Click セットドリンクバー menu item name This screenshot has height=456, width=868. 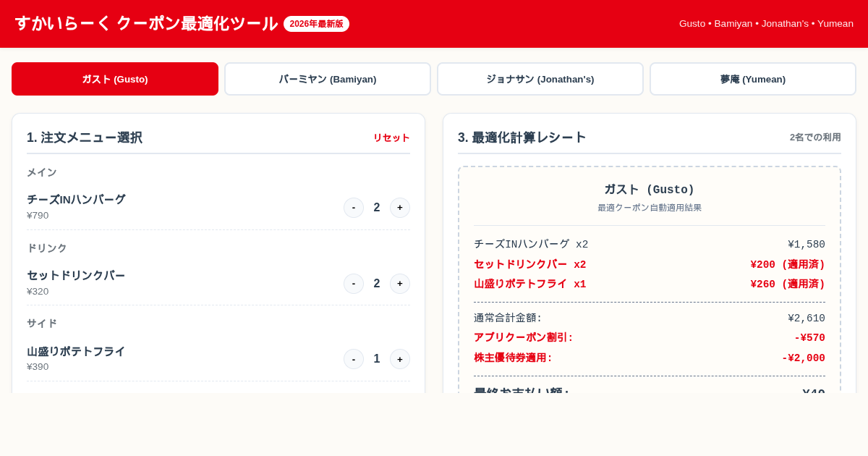coord(76,276)
